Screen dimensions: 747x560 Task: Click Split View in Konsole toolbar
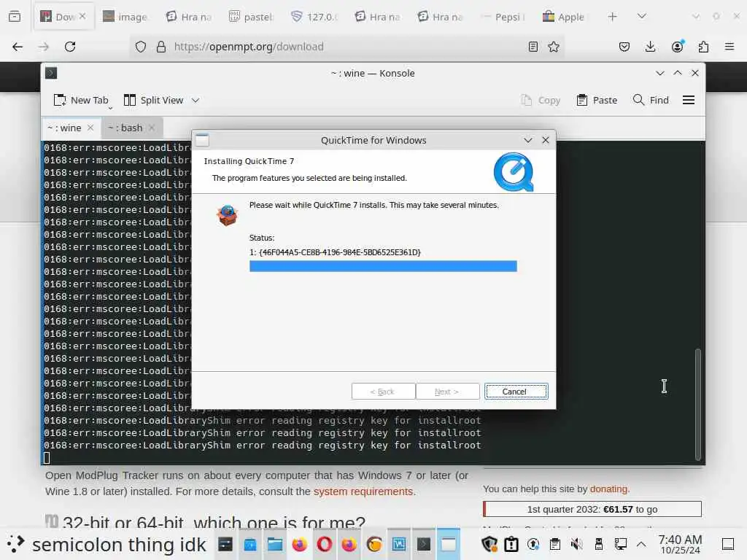pos(153,100)
